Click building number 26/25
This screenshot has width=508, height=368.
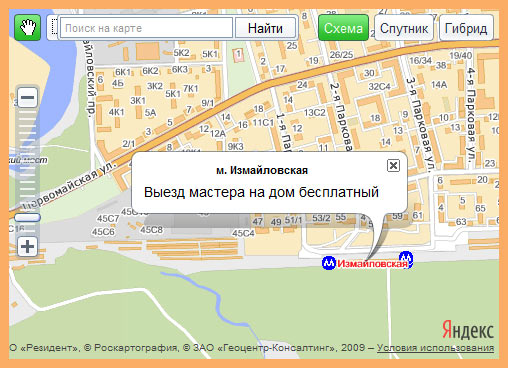[x=341, y=55]
